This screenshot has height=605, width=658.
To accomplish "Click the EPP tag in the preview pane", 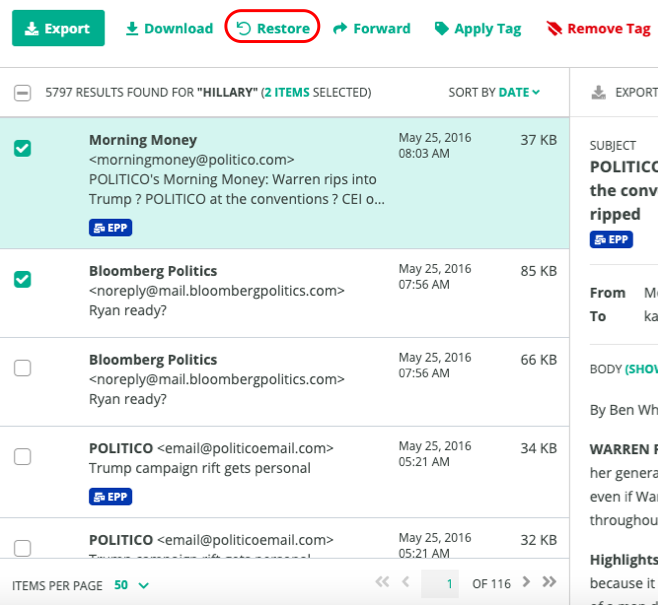I will point(611,240).
